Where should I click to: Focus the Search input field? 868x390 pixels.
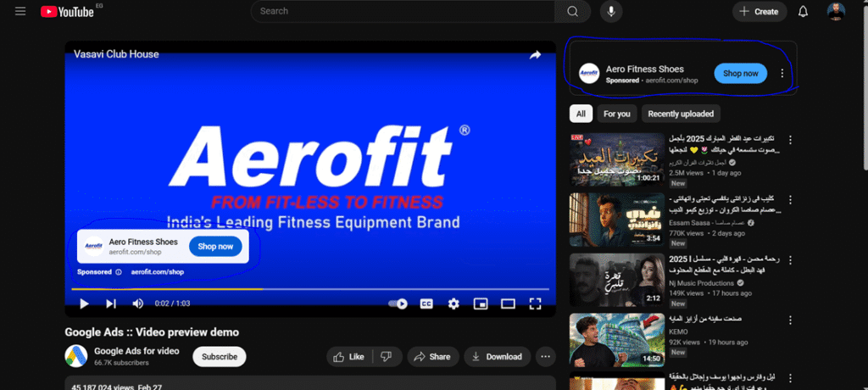(403, 11)
